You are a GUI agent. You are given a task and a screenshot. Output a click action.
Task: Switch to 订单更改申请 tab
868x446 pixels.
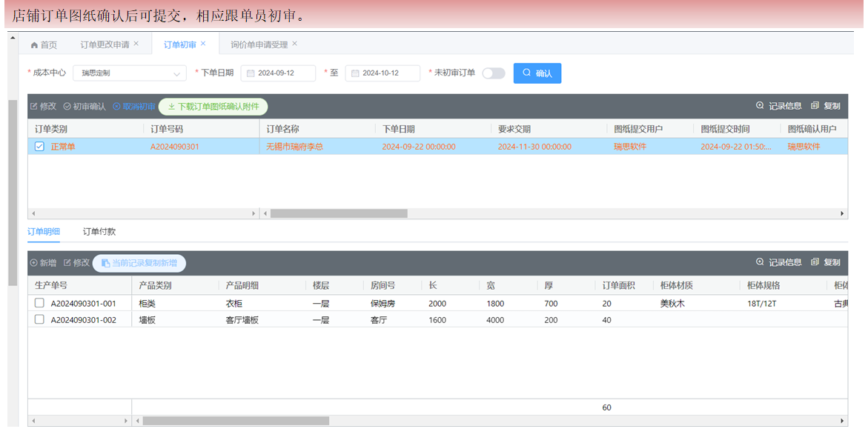[105, 44]
